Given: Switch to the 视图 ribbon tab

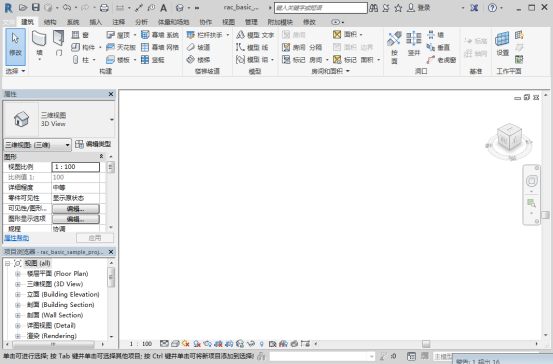Looking at the screenshot, I should pyautogui.click(x=228, y=22).
